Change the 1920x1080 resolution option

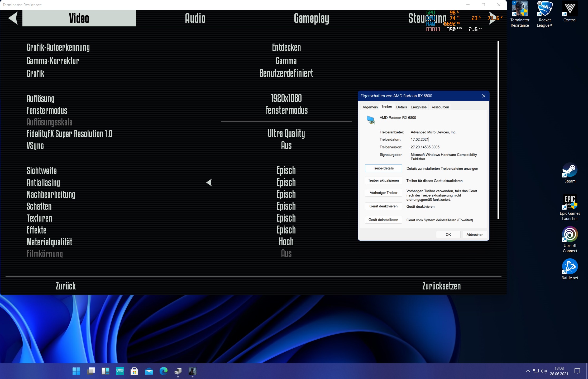[x=286, y=98]
